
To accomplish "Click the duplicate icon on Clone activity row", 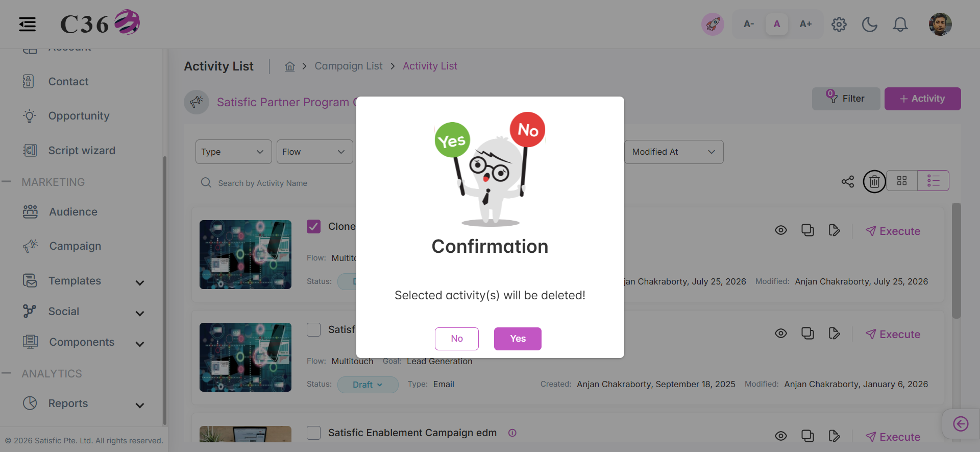I will pos(807,230).
